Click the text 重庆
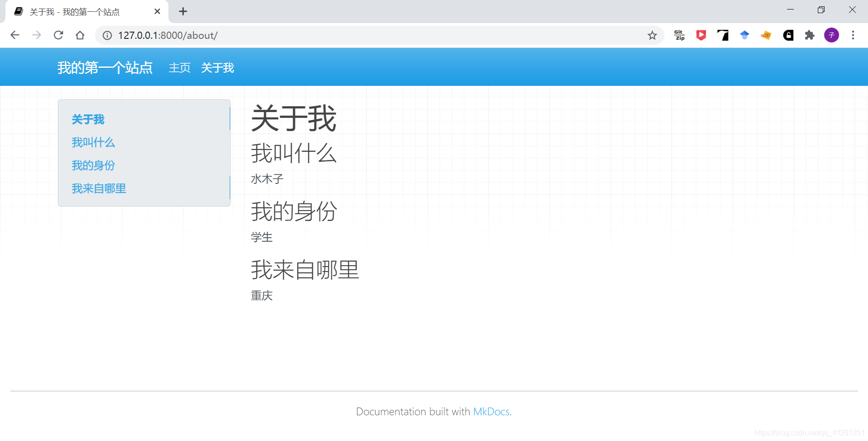The height and width of the screenshot is (441, 868). (262, 296)
